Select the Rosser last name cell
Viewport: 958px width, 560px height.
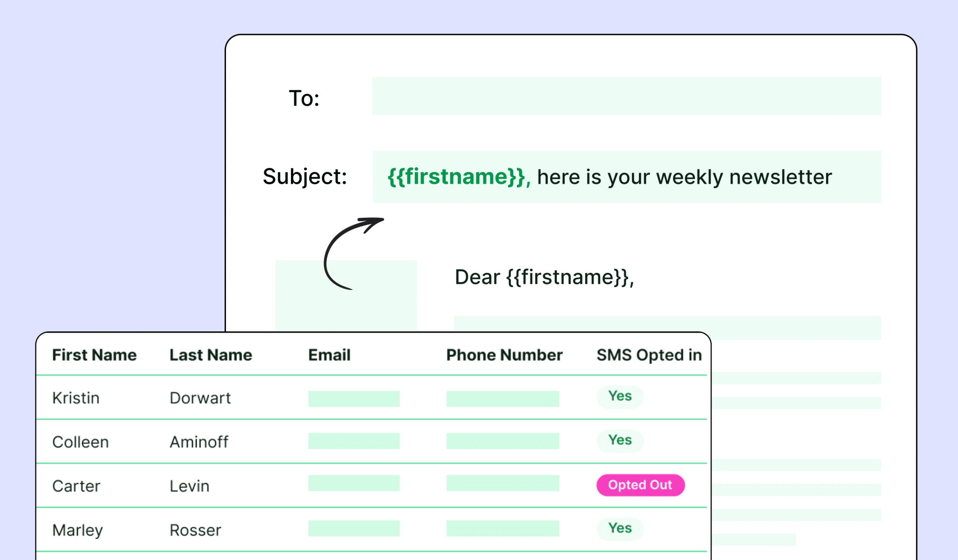click(195, 530)
